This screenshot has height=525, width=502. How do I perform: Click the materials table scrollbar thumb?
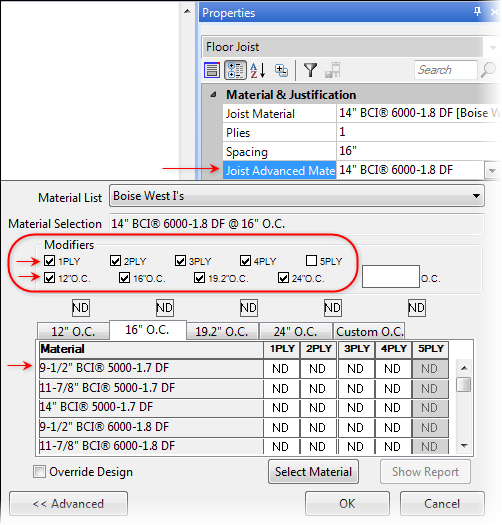point(464,384)
